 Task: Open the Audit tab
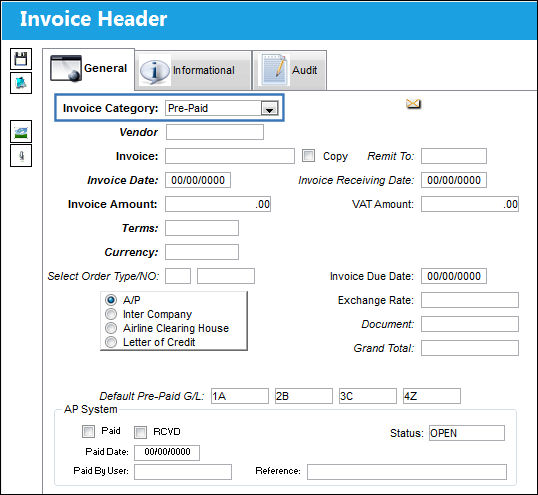[290, 70]
